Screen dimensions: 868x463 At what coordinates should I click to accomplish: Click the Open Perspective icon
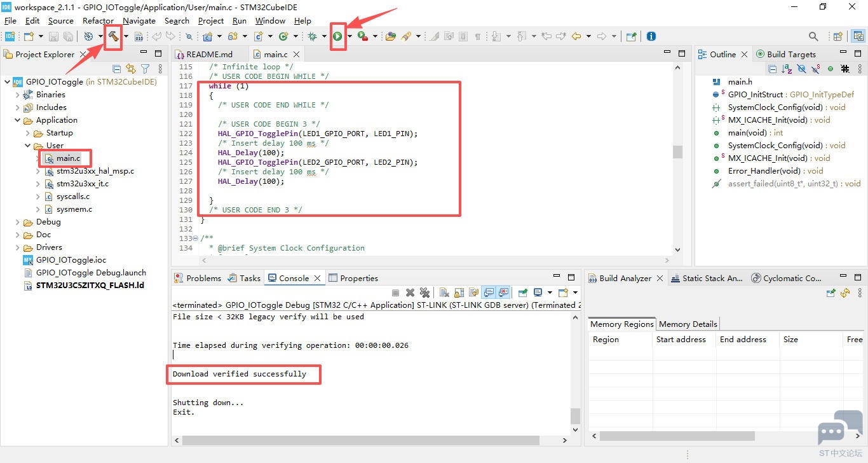838,36
